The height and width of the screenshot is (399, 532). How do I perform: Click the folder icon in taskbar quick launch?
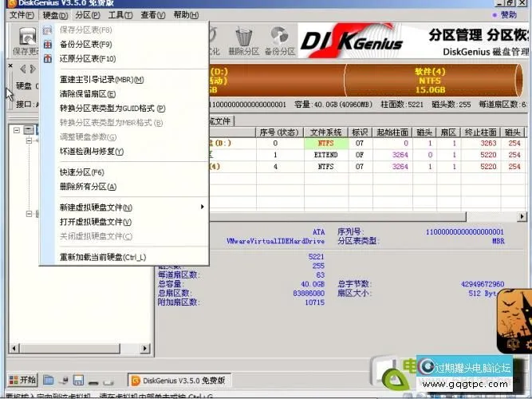pyautogui.click(x=48, y=380)
